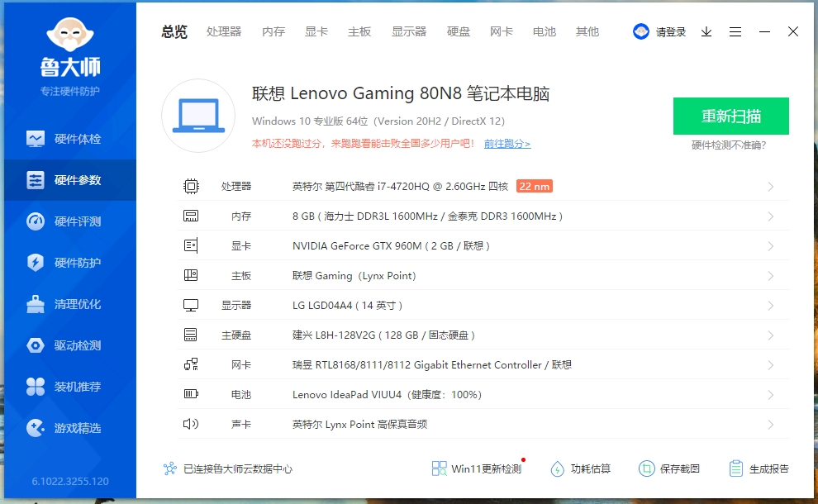
Task: Open 硬件体检 in the sidebar
Action: (x=70, y=139)
